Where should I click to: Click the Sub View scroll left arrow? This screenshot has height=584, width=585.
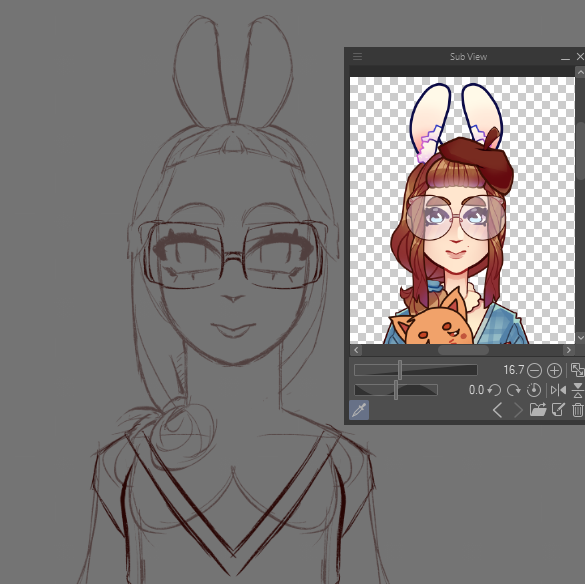356,350
